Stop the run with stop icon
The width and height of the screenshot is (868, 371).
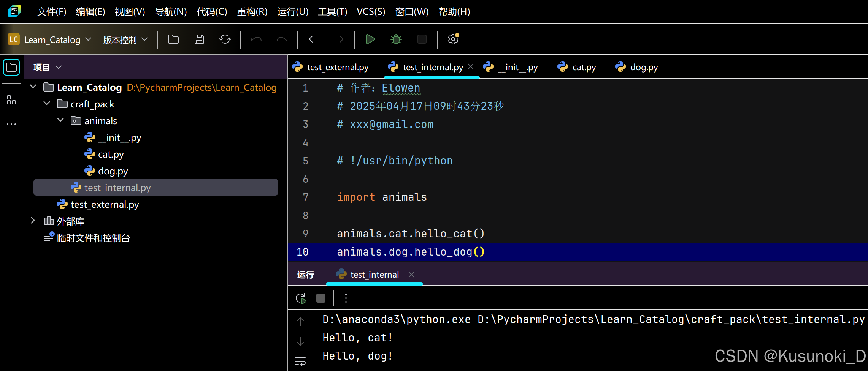pos(321,298)
